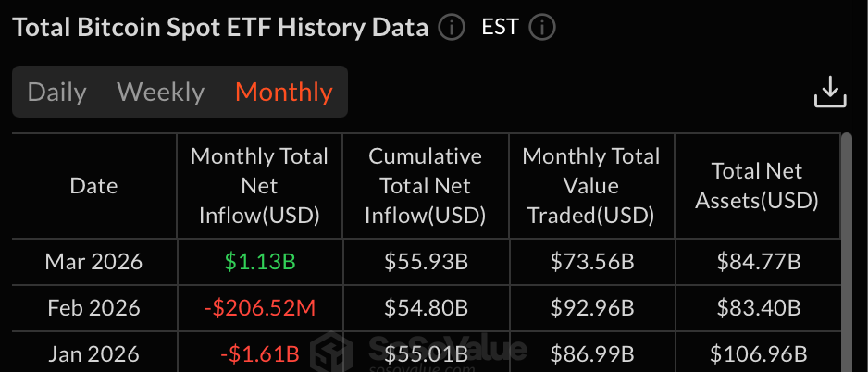
Task: Click the EST timezone label
Action: [501, 28]
